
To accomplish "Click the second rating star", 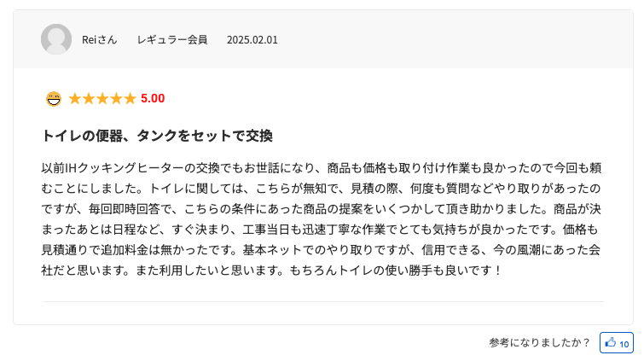I will click(89, 99).
